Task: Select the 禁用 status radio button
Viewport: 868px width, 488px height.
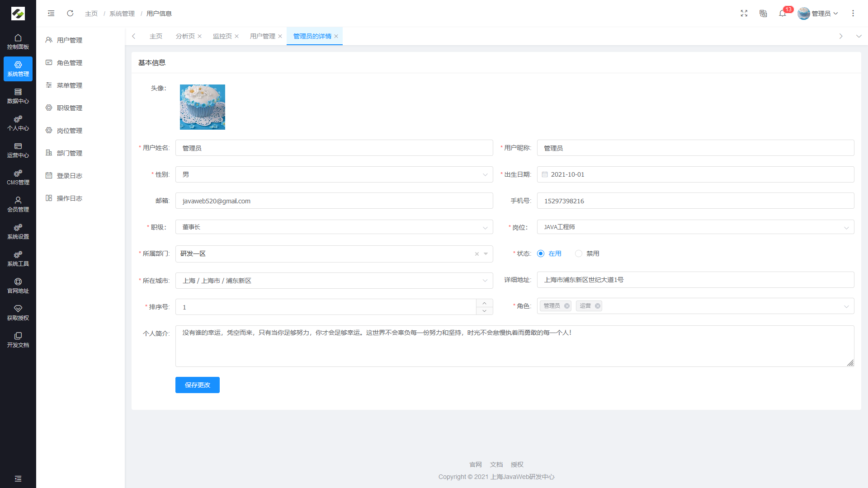Action: [579, 253]
